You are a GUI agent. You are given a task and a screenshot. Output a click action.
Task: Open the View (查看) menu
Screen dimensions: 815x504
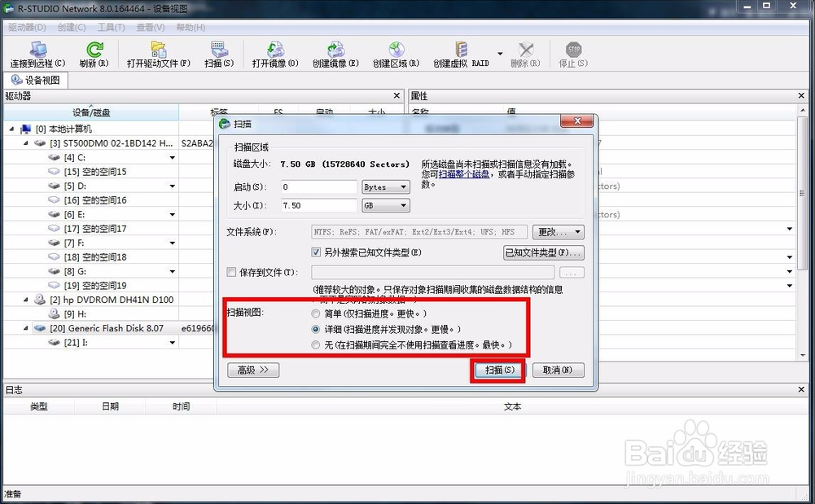coord(151,27)
